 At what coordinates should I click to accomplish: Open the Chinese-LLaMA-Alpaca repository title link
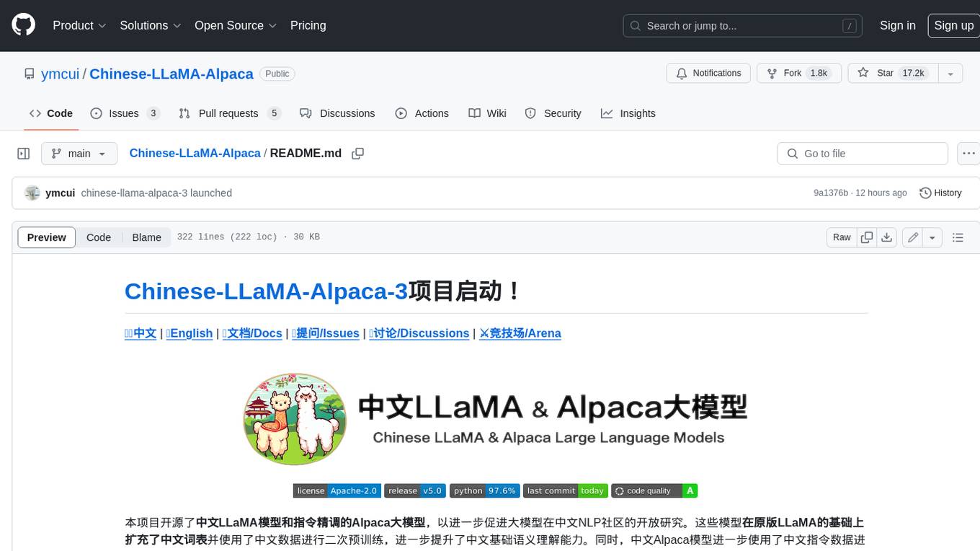tap(171, 74)
